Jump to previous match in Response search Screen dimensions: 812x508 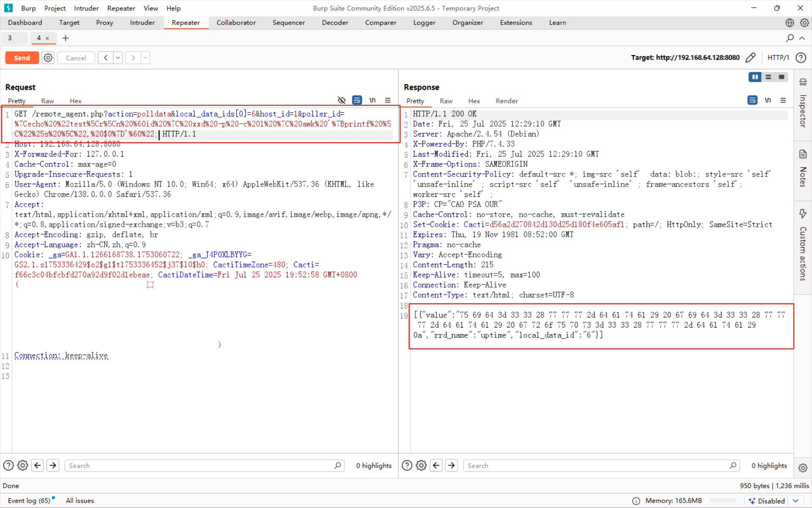pyautogui.click(x=436, y=466)
